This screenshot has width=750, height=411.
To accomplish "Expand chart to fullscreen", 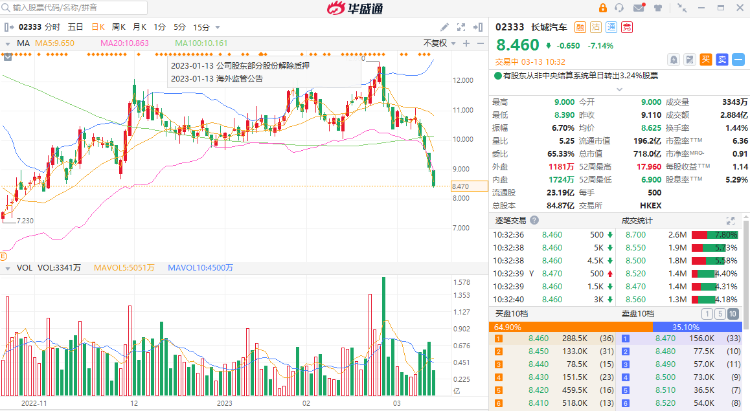I will (x=461, y=27).
